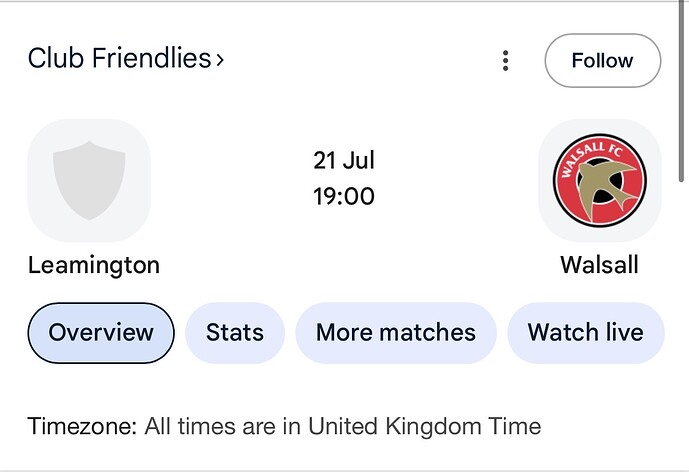Open the More matches tab
Viewport: 689px width, 472px height.
[x=396, y=333]
